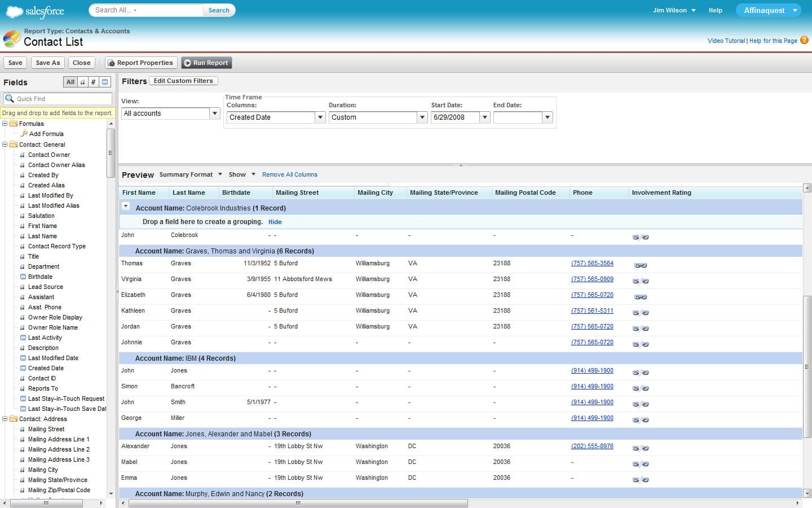Click the orange help question mark icon
The height and width of the screenshot is (508, 812).
(x=805, y=40)
